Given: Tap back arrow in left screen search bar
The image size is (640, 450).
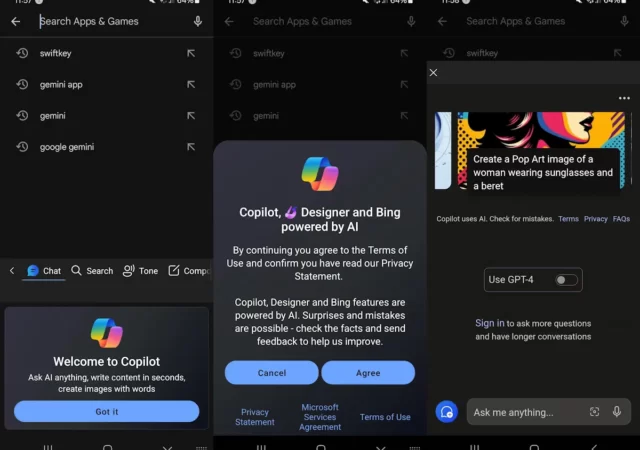Looking at the screenshot, I should 16,22.
